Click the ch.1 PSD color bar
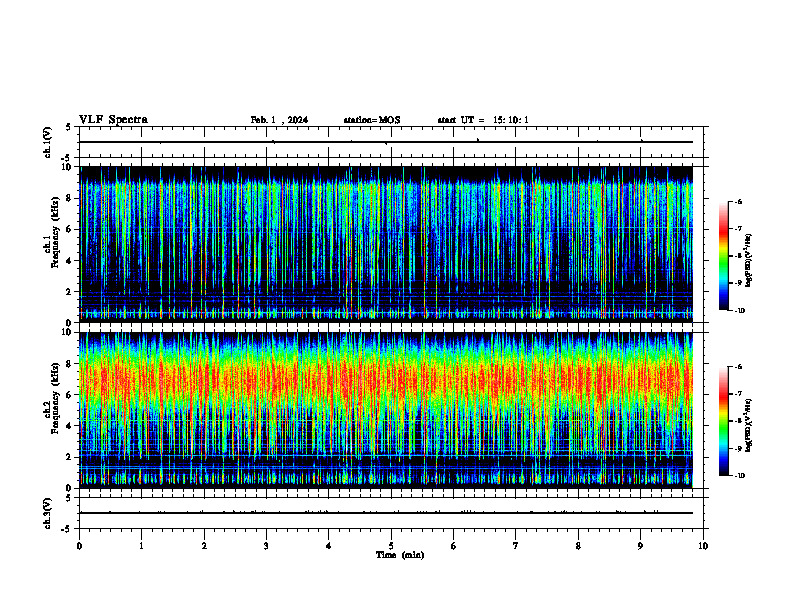This screenshot has height=612, width=792. [x=724, y=256]
